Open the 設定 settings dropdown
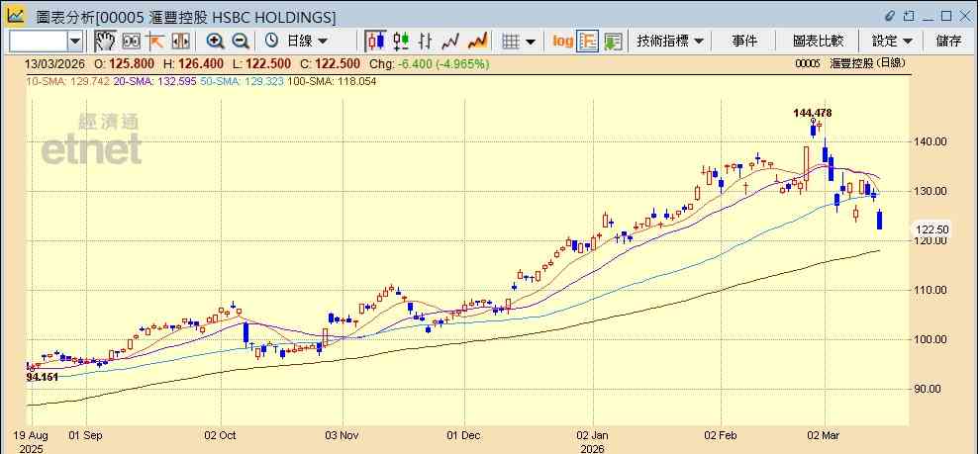980x454 pixels. click(x=892, y=42)
